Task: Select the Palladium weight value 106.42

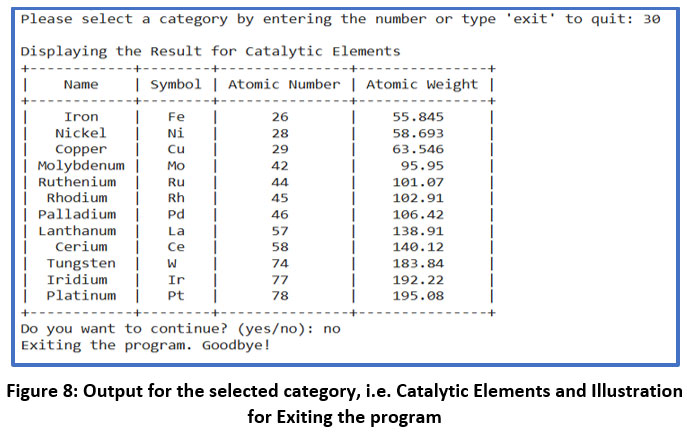Action: tap(421, 214)
